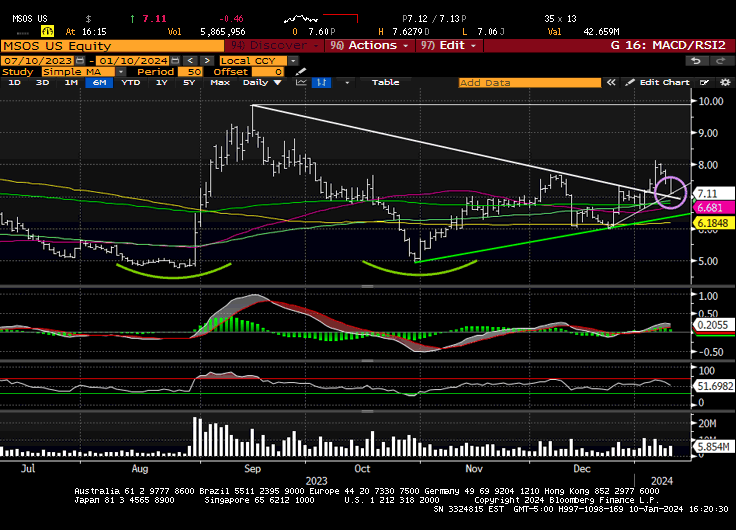Image resolution: width=736 pixels, height=530 pixels.
Task: Click the 10.00 price axis label
Action: (x=711, y=101)
